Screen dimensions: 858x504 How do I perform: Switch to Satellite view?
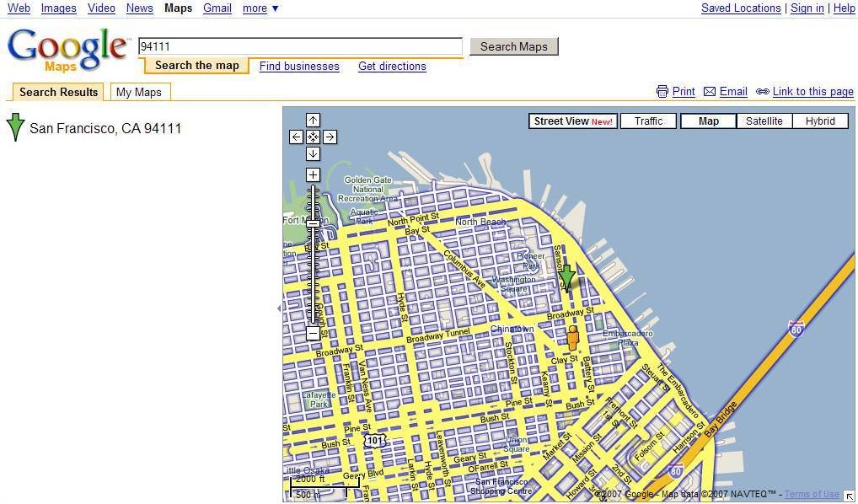764,121
